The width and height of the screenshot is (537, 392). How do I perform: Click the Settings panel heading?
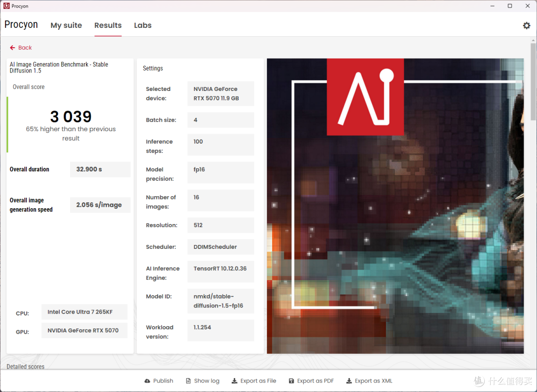pyautogui.click(x=153, y=68)
